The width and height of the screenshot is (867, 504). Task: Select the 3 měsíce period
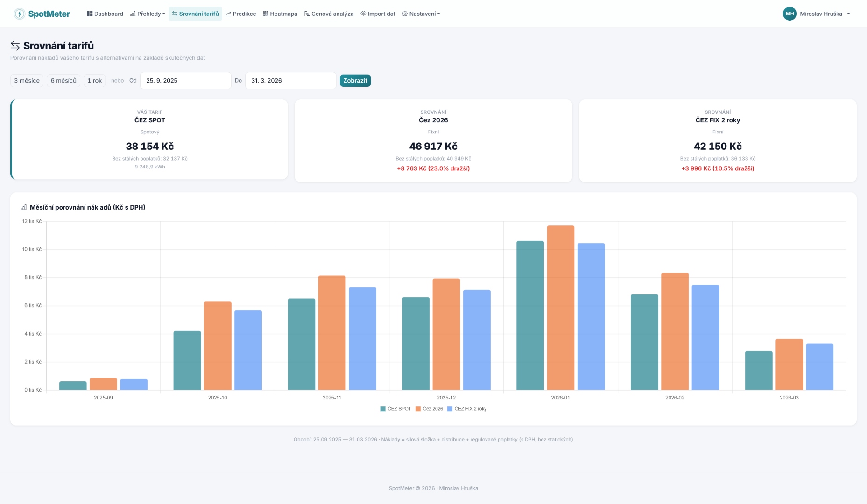coord(27,81)
